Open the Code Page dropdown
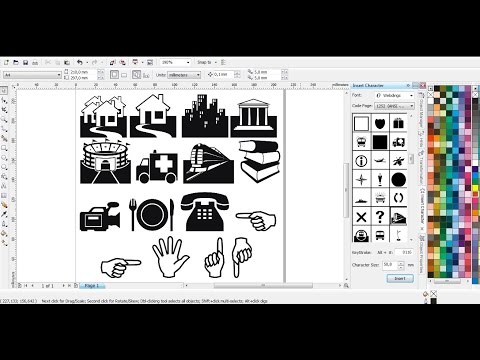 point(395,106)
